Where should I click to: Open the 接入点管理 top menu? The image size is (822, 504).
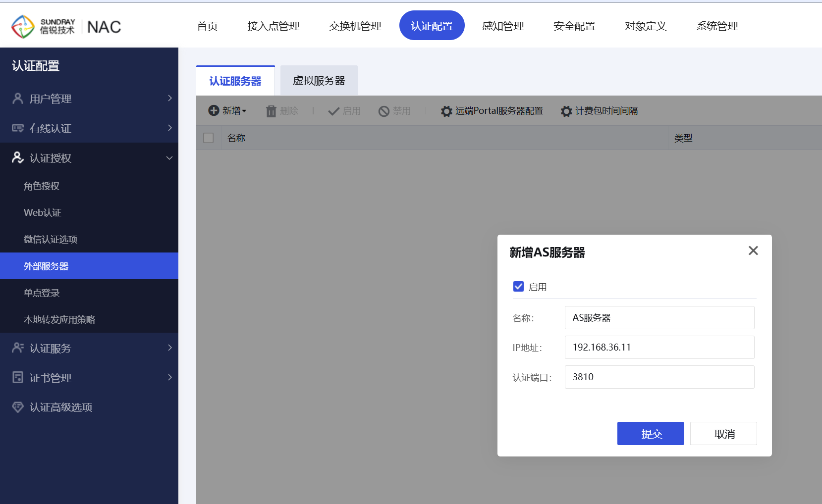(274, 26)
